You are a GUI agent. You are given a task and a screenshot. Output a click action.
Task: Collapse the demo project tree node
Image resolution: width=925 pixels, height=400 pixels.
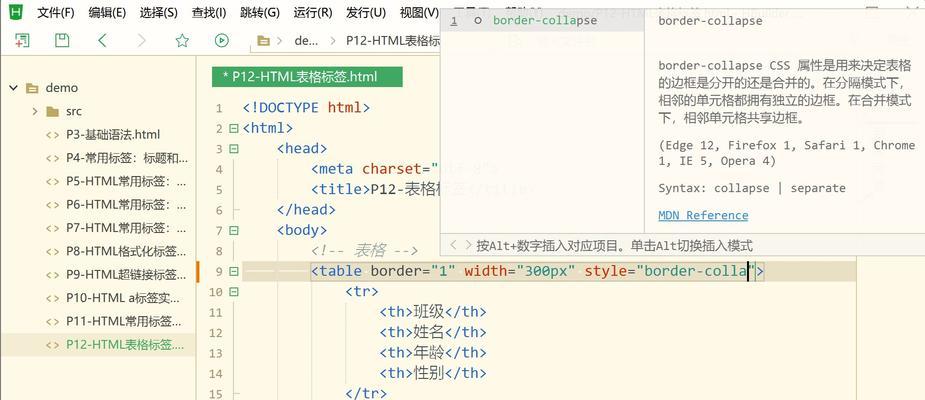pyautogui.click(x=13, y=88)
